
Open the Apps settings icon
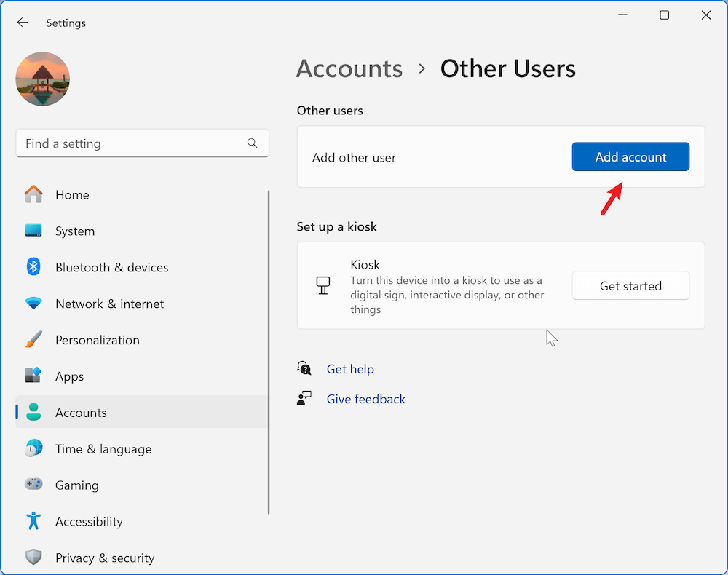coord(33,376)
